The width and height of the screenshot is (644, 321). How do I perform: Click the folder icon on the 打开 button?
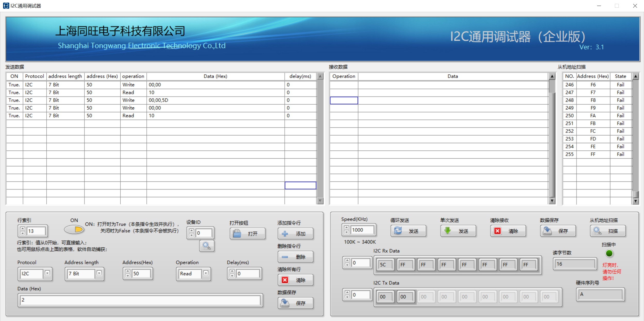(237, 233)
